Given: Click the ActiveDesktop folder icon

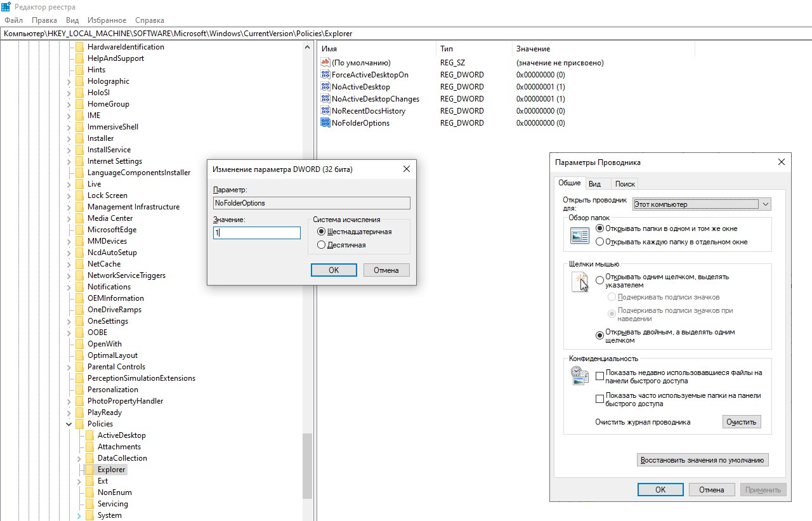Looking at the screenshot, I should pyautogui.click(x=89, y=435).
